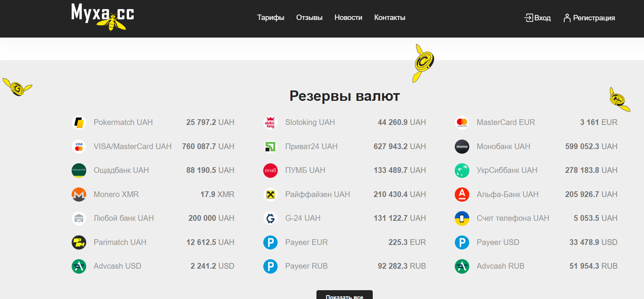Screen dimensions: 644x299
Task: Click the Показать все button
Action: (344, 295)
